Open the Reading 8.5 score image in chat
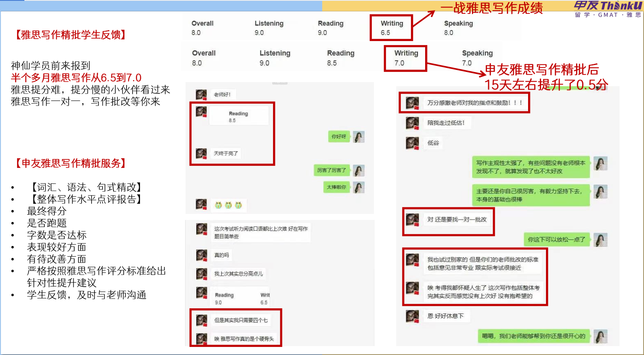The image size is (644, 355). pos(239,116)
